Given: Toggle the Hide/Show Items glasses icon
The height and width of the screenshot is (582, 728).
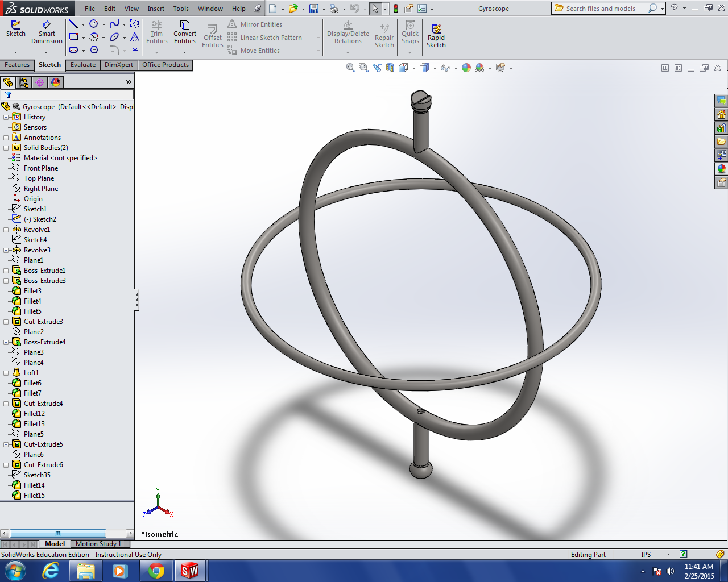Looking at the screenshot, I should [445, 68].
